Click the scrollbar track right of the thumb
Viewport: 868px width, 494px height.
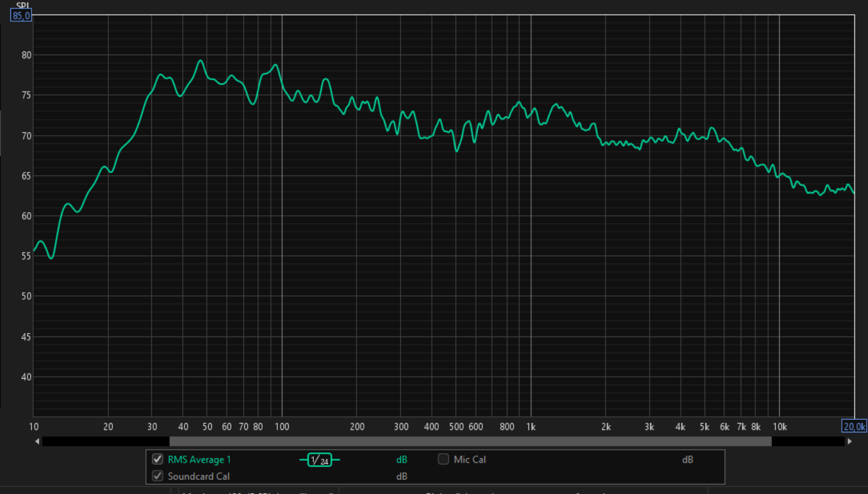tap(807, 441)
